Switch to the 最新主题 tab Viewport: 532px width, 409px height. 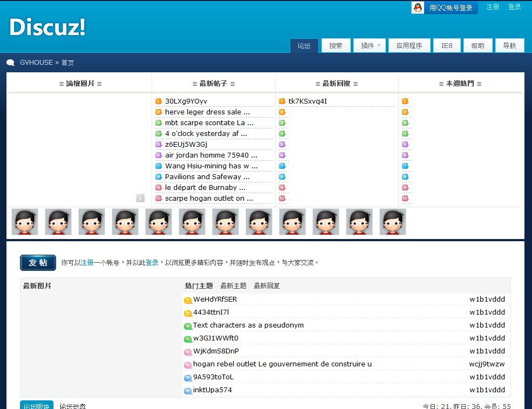coord(234,286)
